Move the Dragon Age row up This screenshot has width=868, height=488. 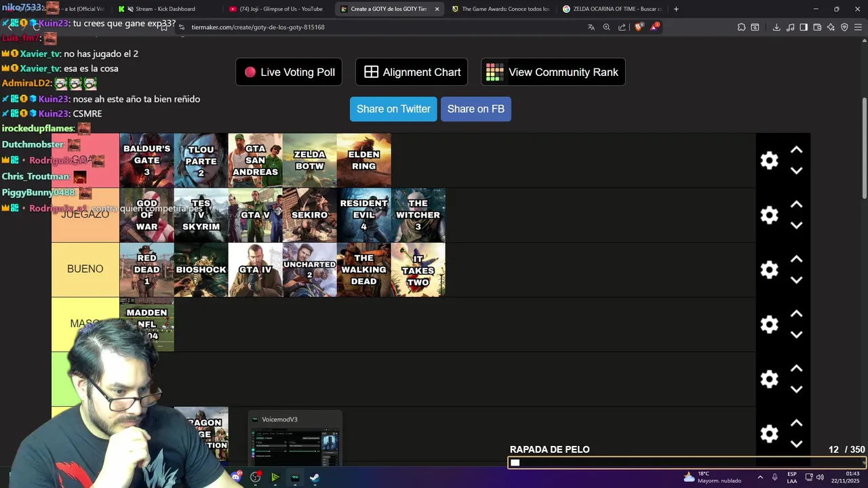[x=797, y=424]
